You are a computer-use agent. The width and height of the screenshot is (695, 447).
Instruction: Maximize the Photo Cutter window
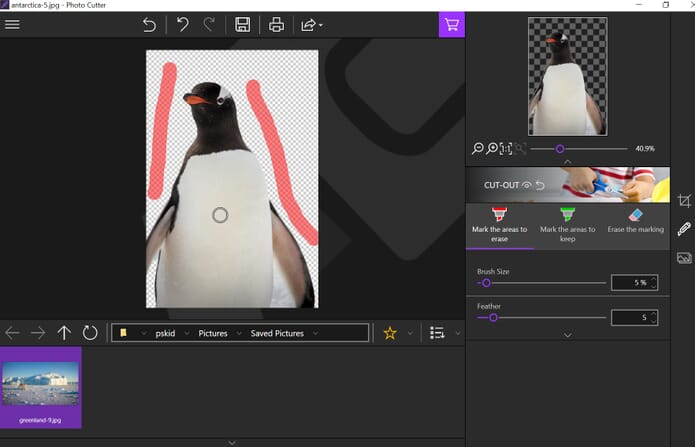coord(666,5)
